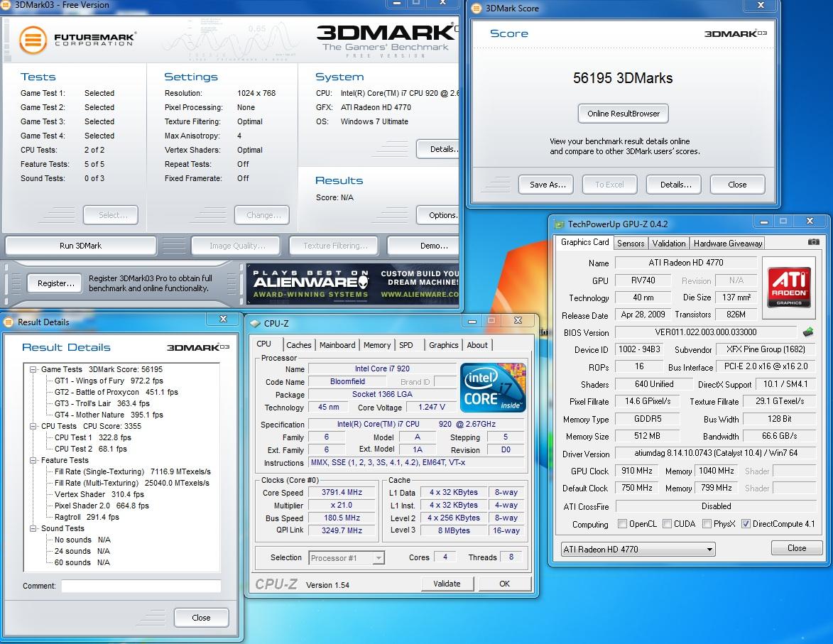Open the About tab in CPU-Z

click(x=477, y=345)
